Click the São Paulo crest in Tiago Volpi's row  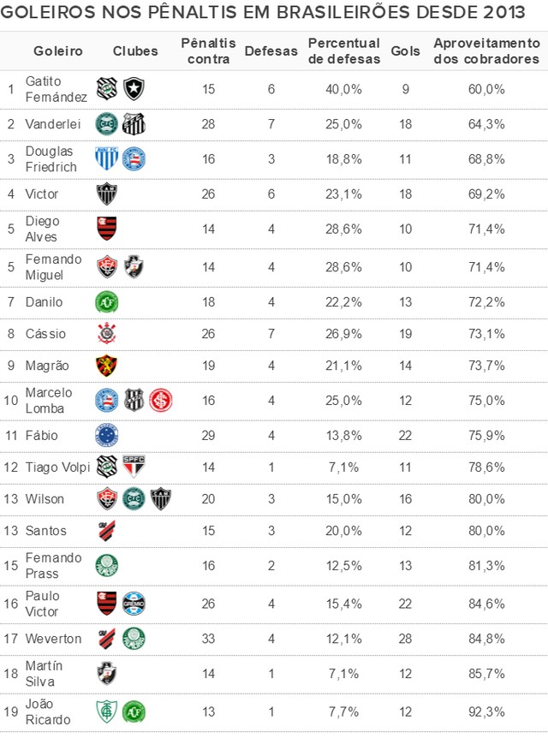pyautogui.click(x=134, y=467)
